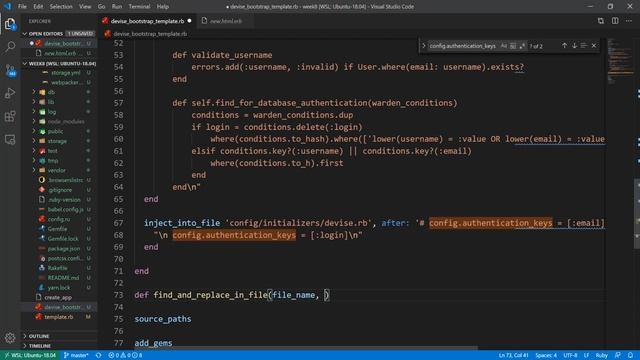Open the Terminal menu
Viewport: 640px width, 360px height.
[139, 7]
